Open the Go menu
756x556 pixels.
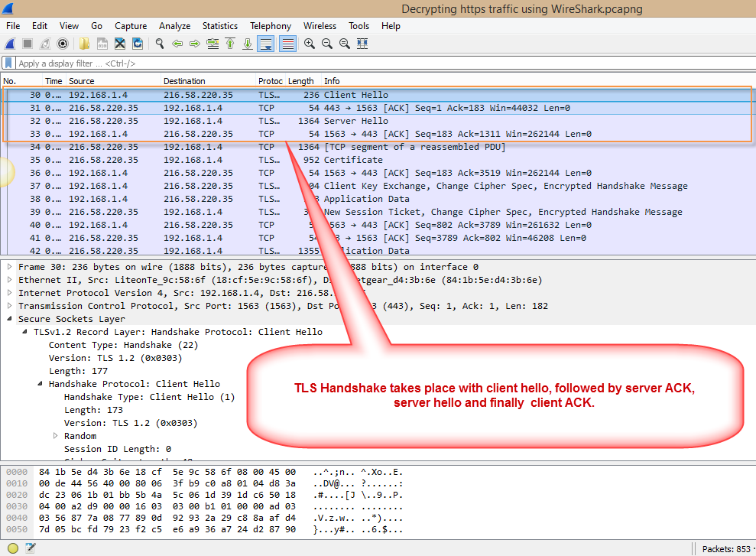pos(97,26)
